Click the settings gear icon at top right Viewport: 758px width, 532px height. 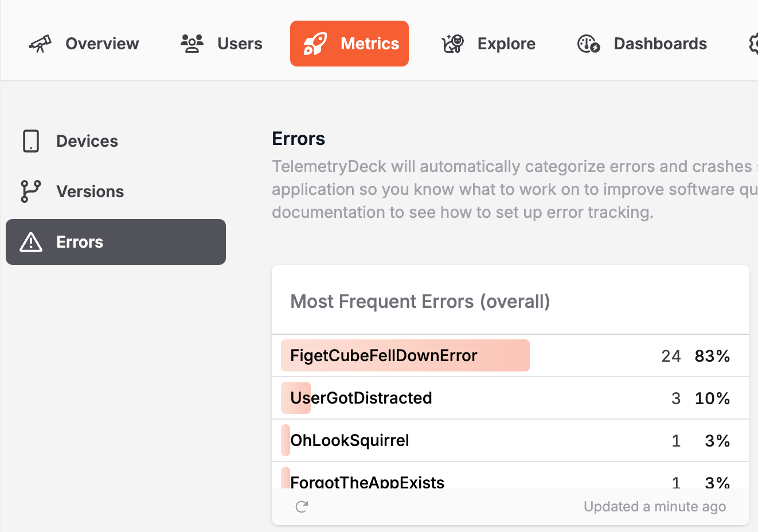click(x=753, y=44)
